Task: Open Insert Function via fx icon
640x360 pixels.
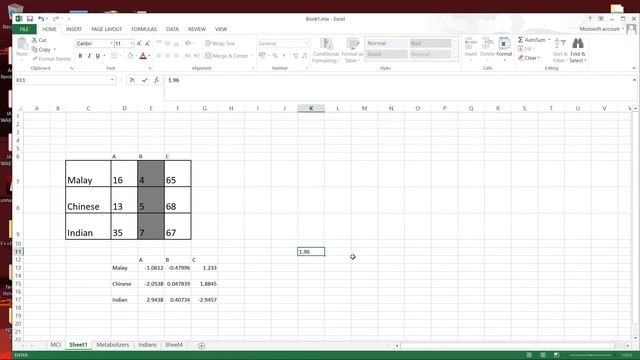Action: (x=157, y=80)
